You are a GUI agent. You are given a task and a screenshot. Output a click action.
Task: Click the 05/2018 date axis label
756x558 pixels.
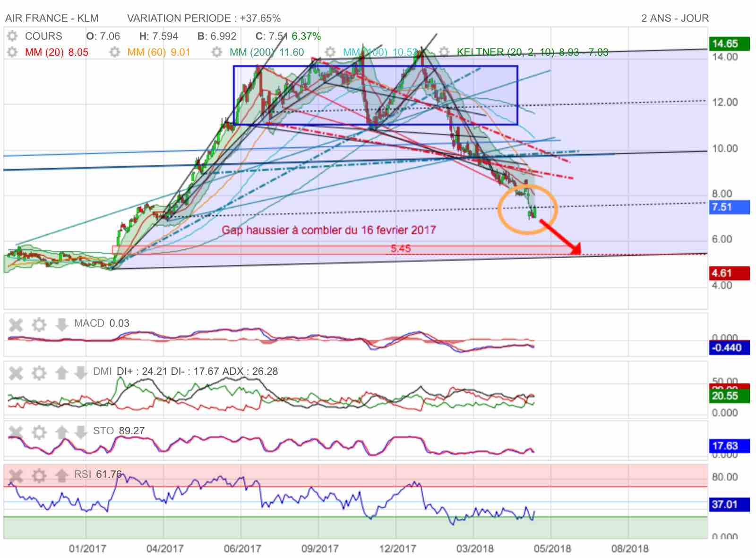coord(552,549)
